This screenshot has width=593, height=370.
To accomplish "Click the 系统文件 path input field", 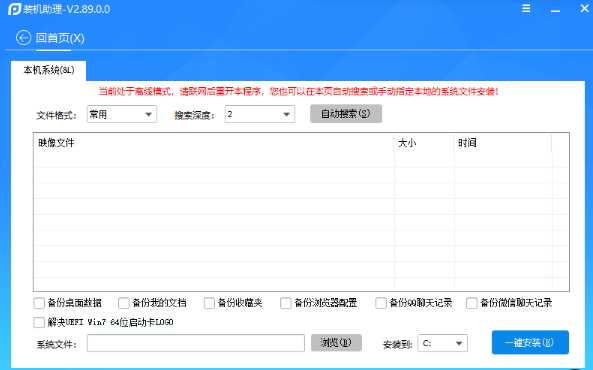I will click(x=196, y=343).
